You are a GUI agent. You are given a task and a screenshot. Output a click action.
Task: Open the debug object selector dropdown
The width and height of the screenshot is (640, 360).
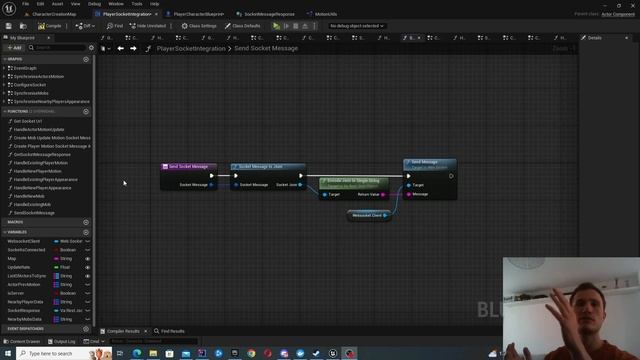click(x=357, y=26)
